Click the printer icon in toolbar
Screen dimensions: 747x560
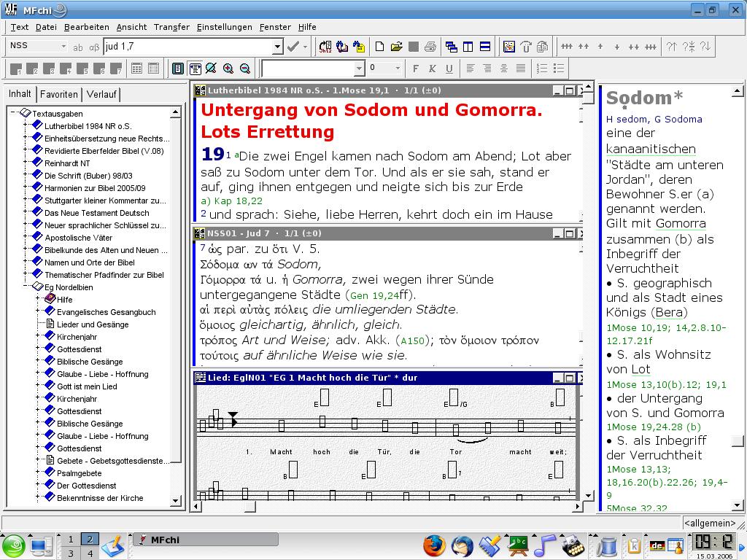pos(430,47)
